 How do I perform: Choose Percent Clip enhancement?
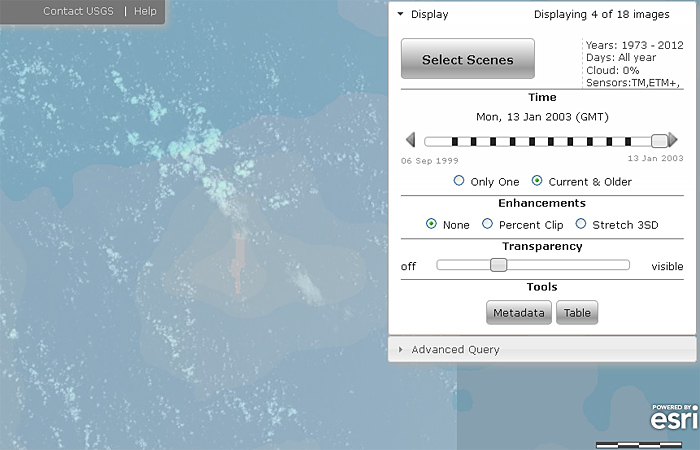point(487,224)
